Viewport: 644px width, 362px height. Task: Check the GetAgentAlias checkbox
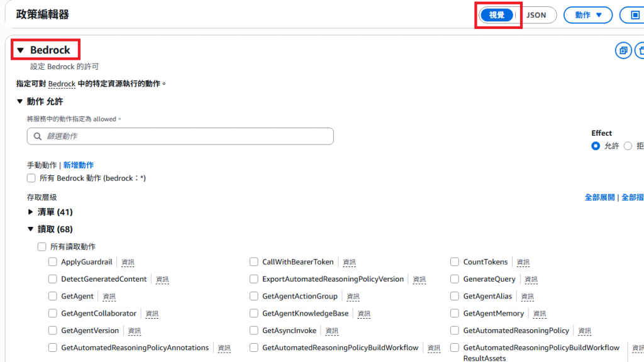point(454,297)
